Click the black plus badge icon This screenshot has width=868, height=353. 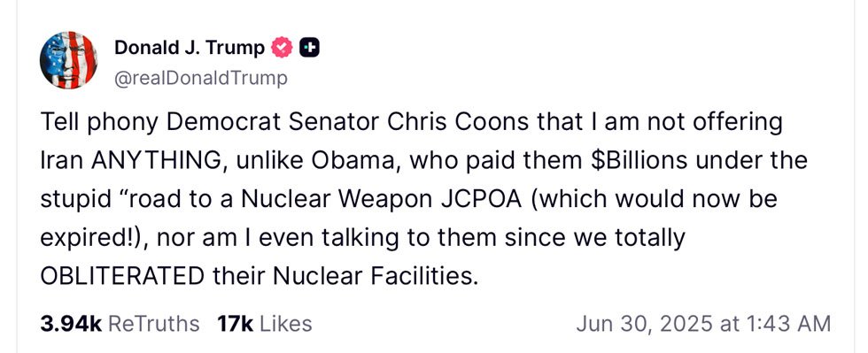pos(309,49)
